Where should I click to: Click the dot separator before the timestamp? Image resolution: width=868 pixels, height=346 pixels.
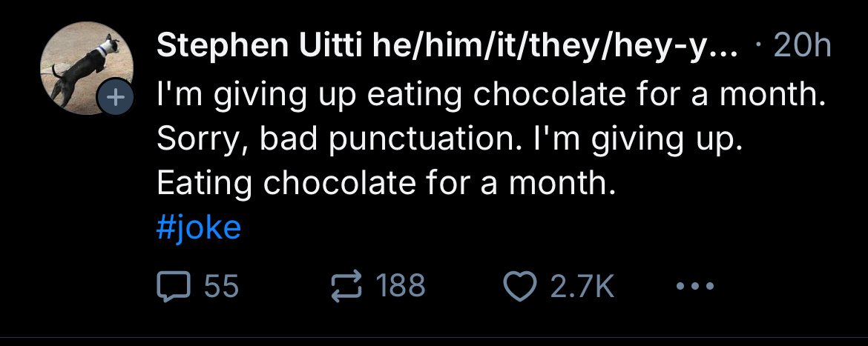point(758,47)
